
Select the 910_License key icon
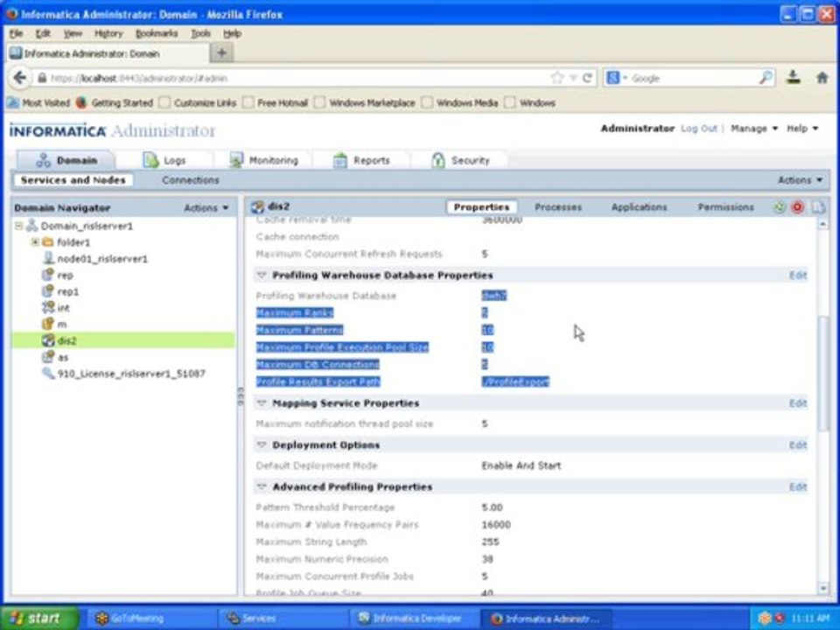point(48,374)
